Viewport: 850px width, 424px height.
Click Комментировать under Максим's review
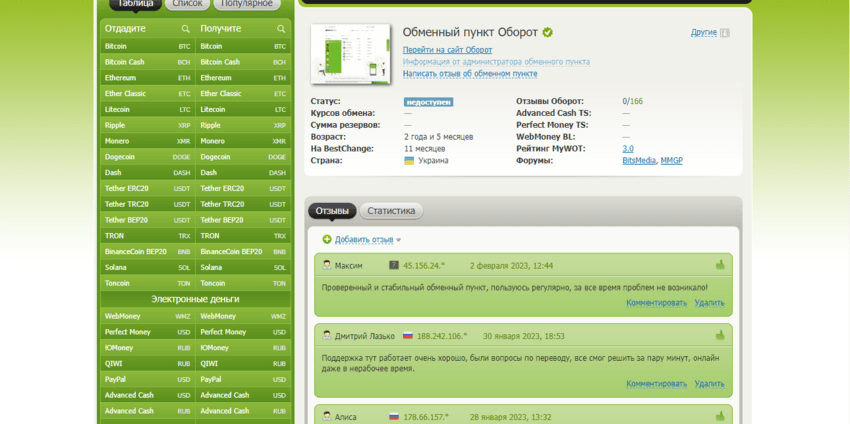(656, 302)
